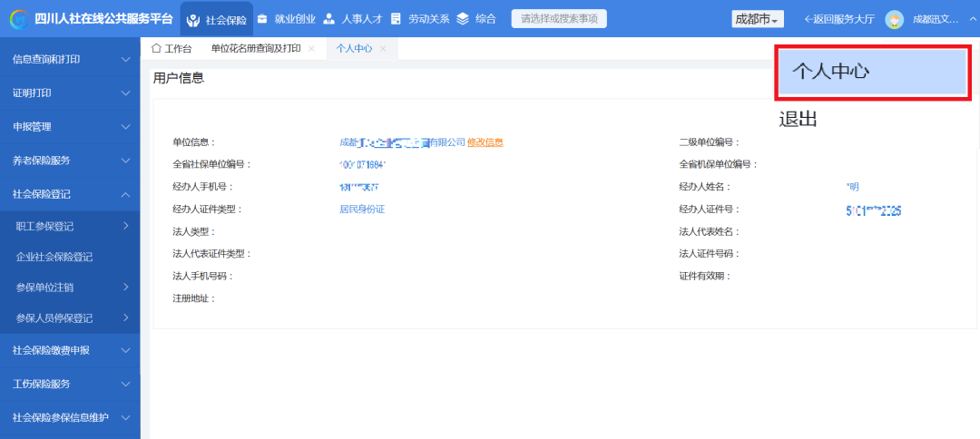Open the 就业创业 top menu

(286, 19)
